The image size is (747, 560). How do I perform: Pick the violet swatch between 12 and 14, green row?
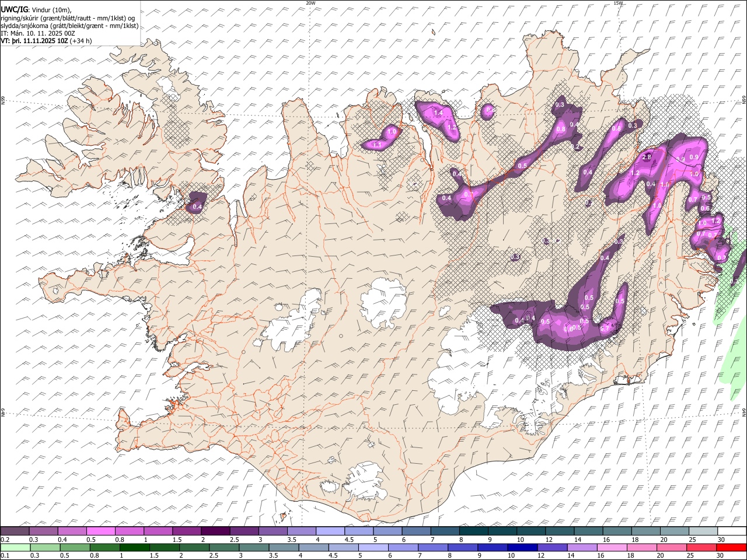(552, 547)
